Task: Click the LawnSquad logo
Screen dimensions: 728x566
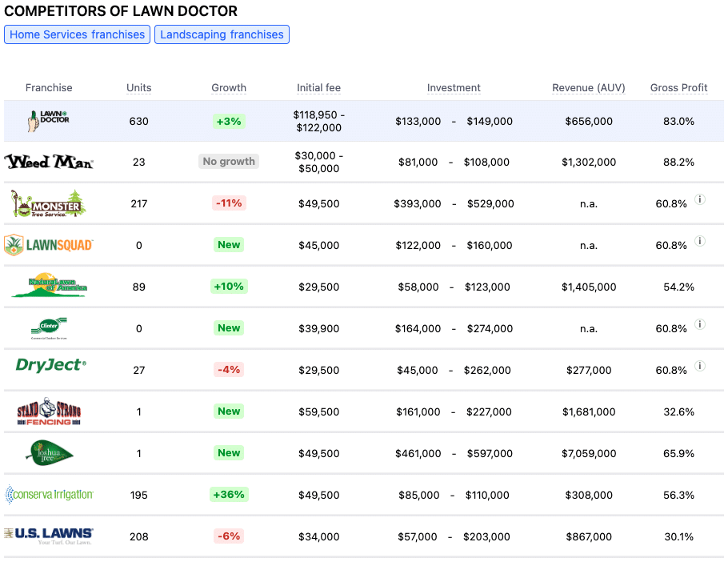Action: 49,245
